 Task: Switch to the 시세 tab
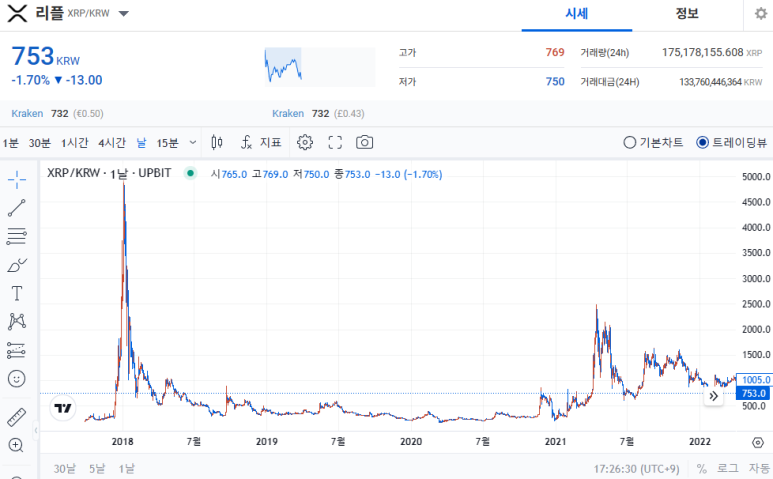[577, 14]
